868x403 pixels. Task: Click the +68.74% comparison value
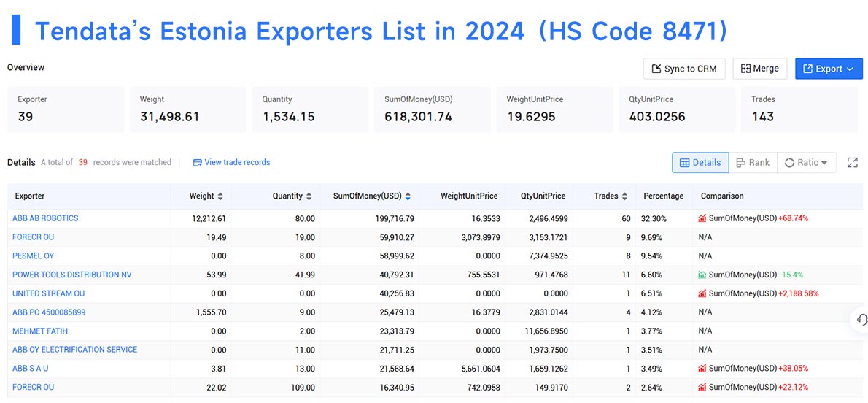pos(794,218)
